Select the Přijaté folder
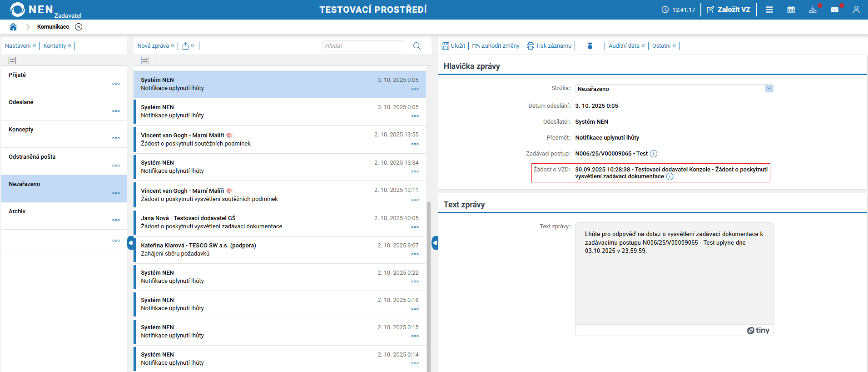Viewport: 868px width, 372px height. pyautogui.click(x=17, y=75)
